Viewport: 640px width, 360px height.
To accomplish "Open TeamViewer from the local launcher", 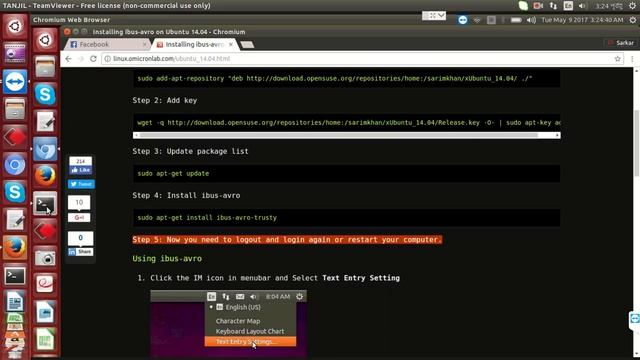I will (15, 82).
